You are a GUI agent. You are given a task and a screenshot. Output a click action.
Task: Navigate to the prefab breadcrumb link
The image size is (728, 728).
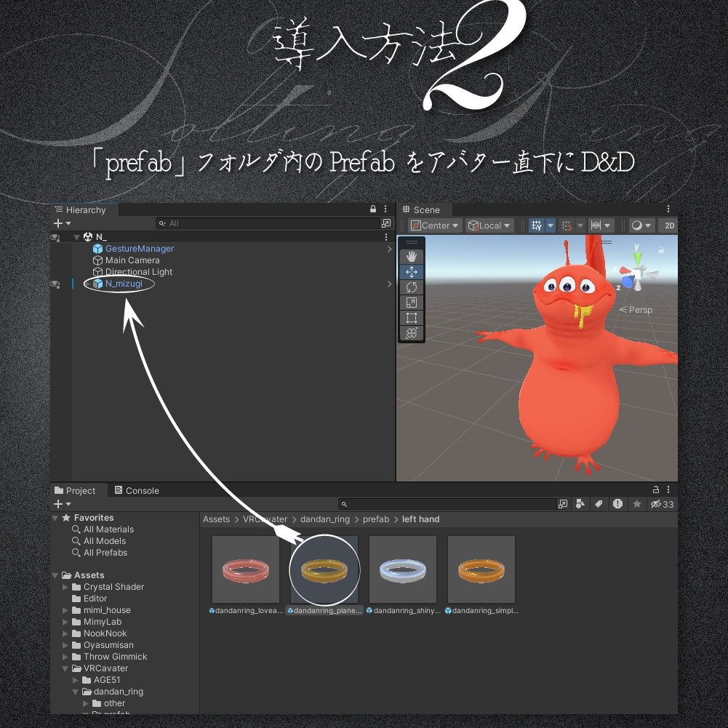(x=375, y=519)
